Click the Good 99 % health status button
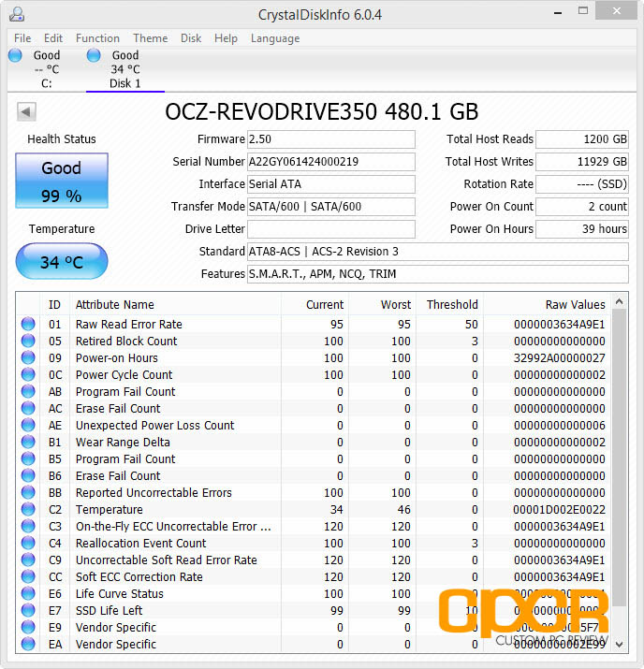 (x=62, y=181)
